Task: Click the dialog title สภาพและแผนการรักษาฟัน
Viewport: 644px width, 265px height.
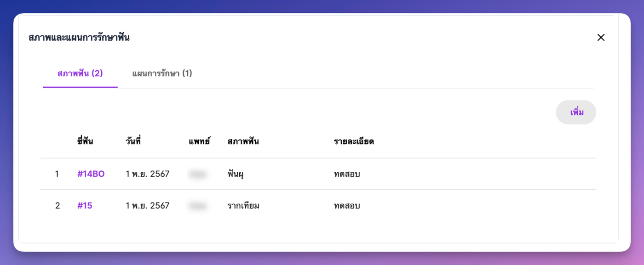Action: [79, 38]
